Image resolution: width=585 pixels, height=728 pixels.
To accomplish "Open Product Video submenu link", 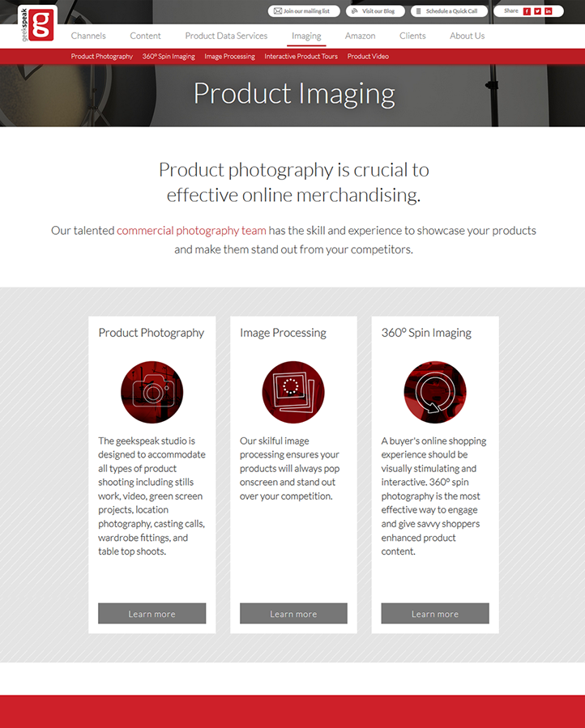I will 368,56.
